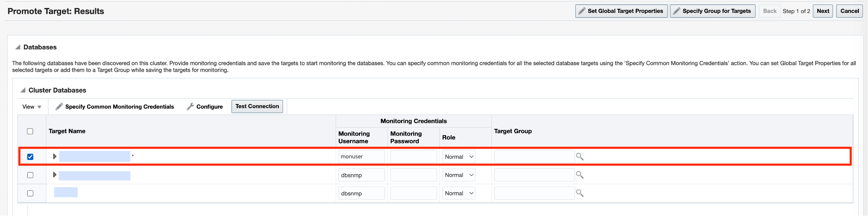Screen dimensions: 868x216
Task: Uncheck the monuser row checkbox
Action: tap(30, 157)
